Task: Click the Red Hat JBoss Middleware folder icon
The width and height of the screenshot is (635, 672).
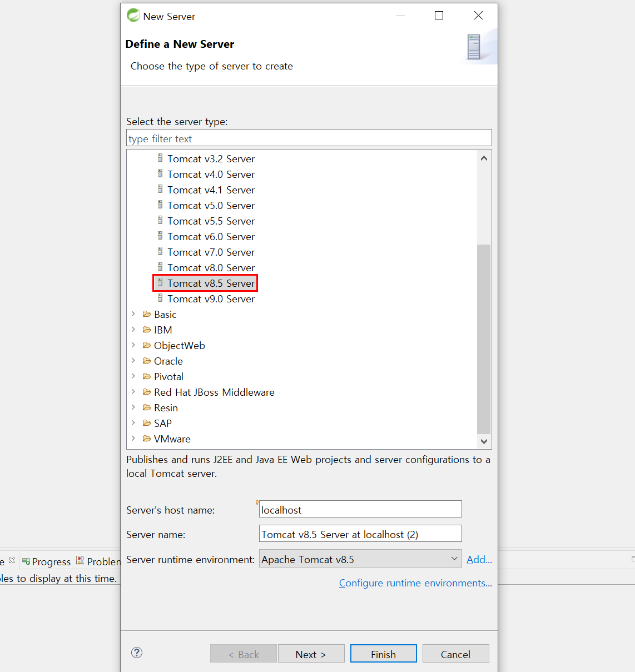Action: point(147,392)
